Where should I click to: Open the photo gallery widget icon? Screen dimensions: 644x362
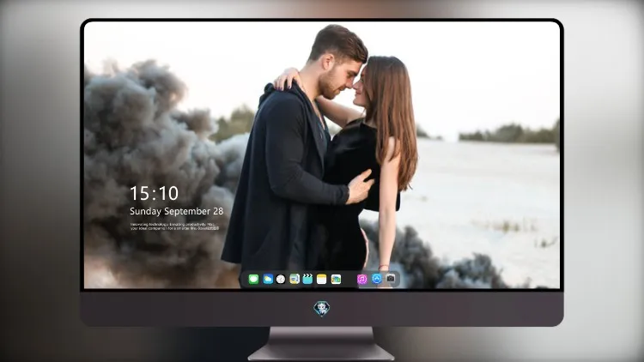click(336, 279)
